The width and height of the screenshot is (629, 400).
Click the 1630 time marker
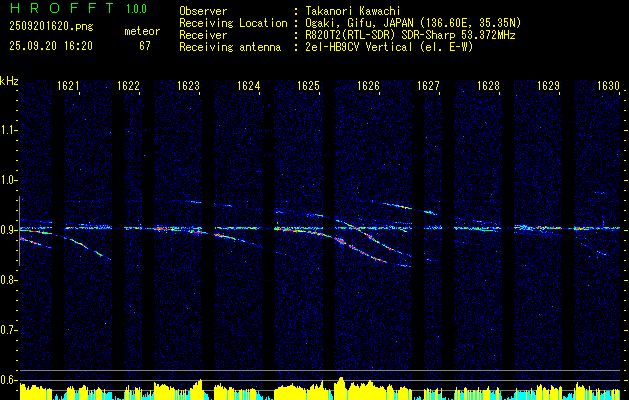(x=609, y=86)
